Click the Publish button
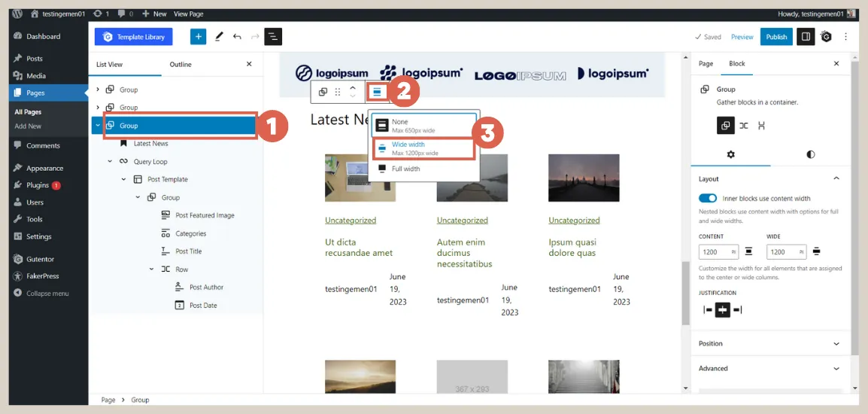Viewport: 868px width, 414px height. coord(776,37)
